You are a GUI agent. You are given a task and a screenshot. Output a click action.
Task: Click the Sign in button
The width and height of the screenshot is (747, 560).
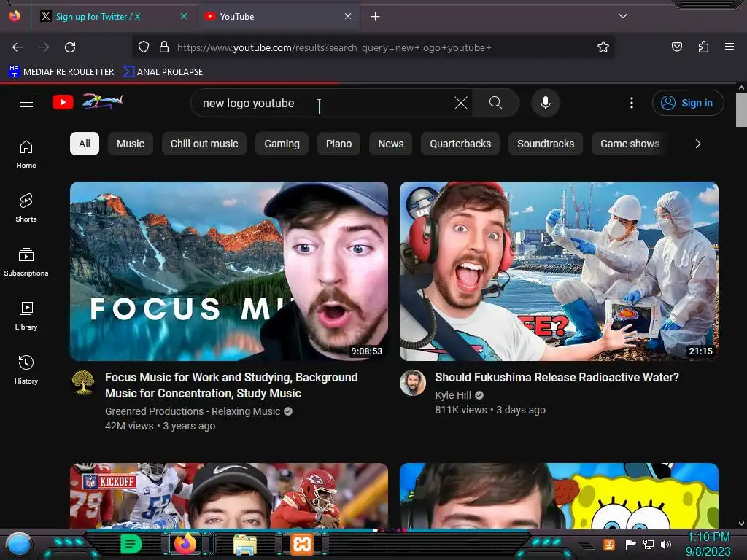pyautogui.click(x=688, y=103)
